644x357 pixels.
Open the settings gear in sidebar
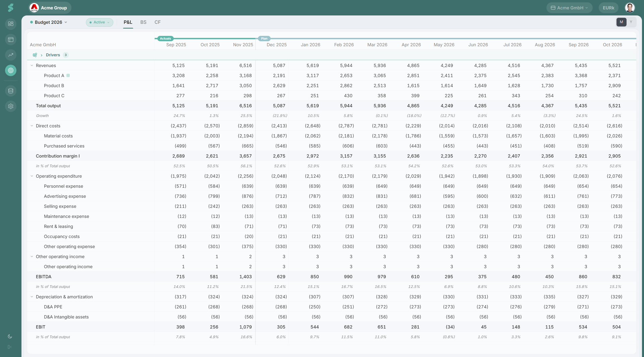11,106
